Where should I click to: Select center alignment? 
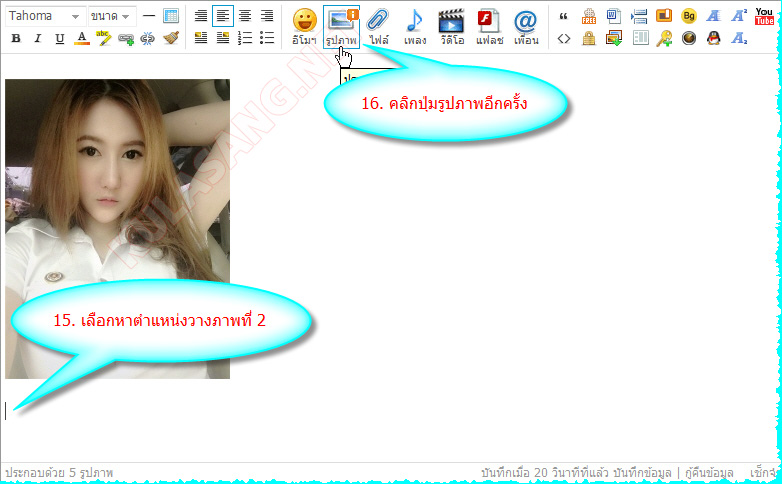(244, 16)
